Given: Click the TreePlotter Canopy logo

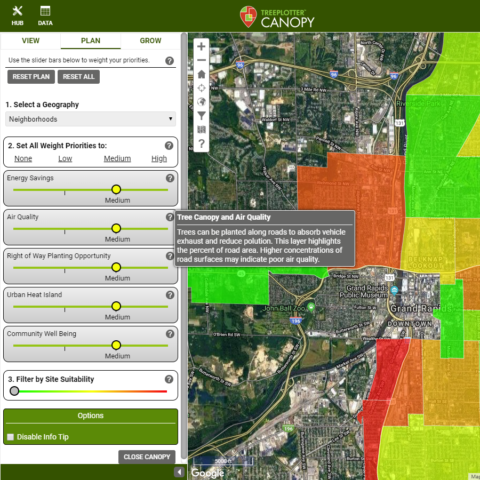Looking at the screenshot, I should 277,17.
